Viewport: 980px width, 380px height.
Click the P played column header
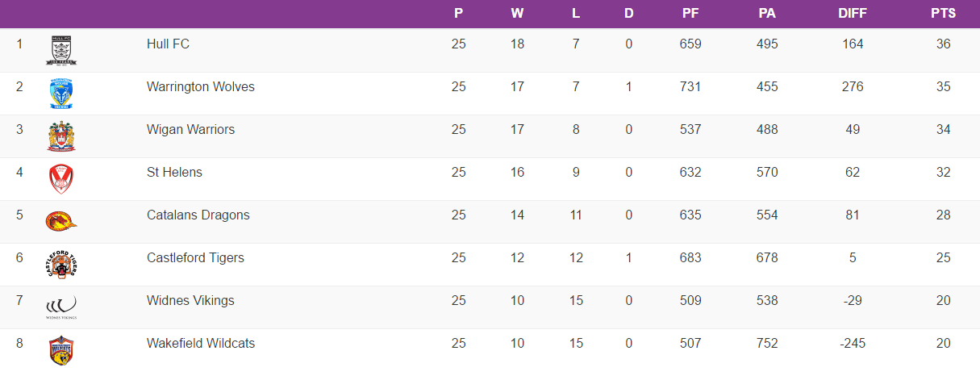(458, 13)
